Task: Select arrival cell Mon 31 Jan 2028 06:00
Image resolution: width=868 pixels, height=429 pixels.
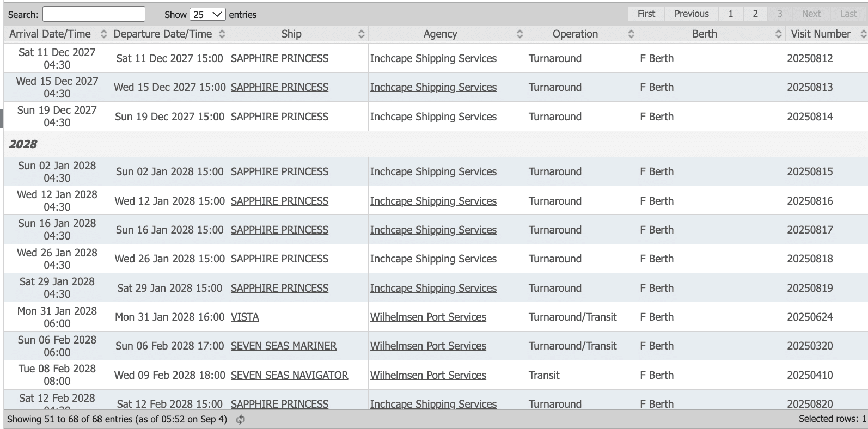Action: (57, 317)
